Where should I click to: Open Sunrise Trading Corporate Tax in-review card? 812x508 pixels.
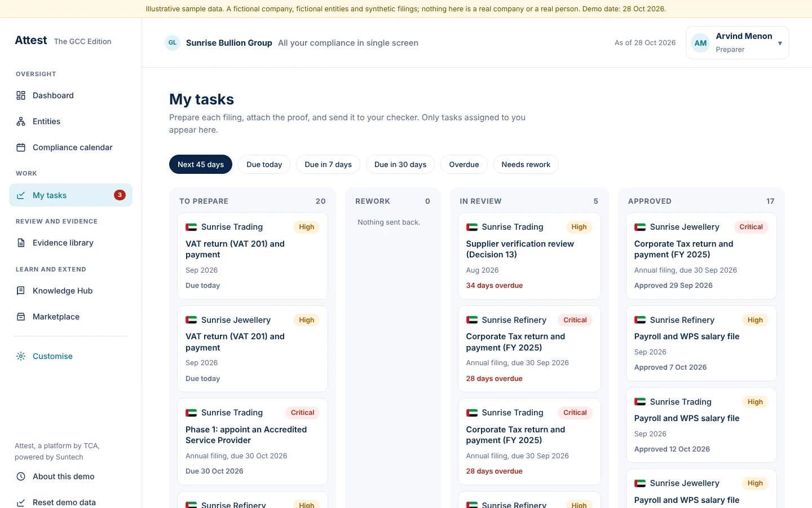(x=529, y=441)
